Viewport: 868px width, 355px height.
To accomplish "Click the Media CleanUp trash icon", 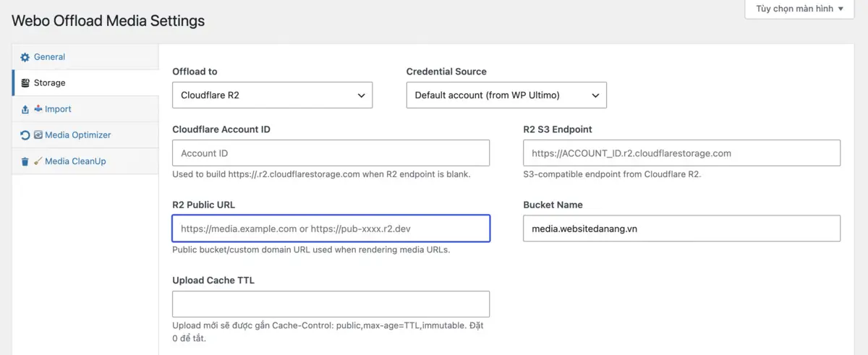I will 25,161.
